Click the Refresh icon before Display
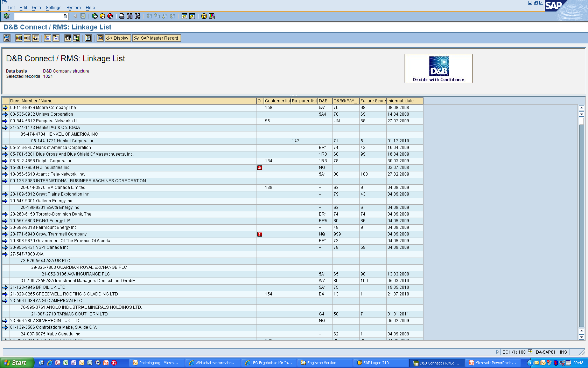 pos(100,38)
